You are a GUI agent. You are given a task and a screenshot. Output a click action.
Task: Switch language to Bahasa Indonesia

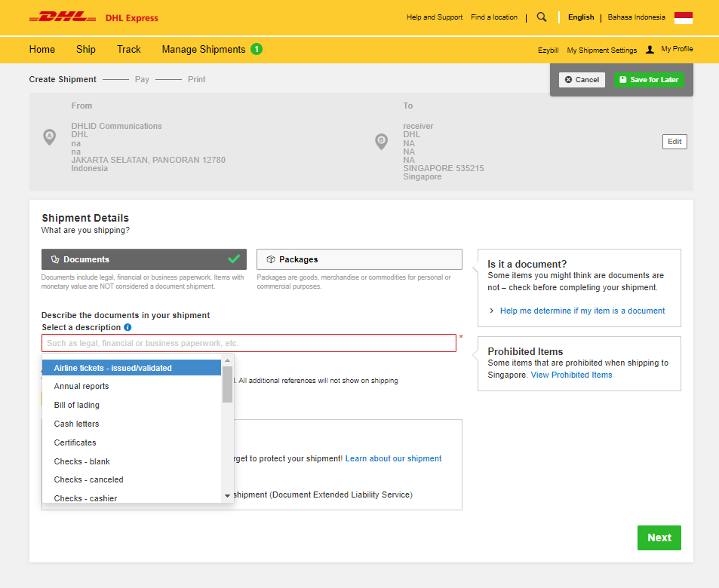pos(636,17)
